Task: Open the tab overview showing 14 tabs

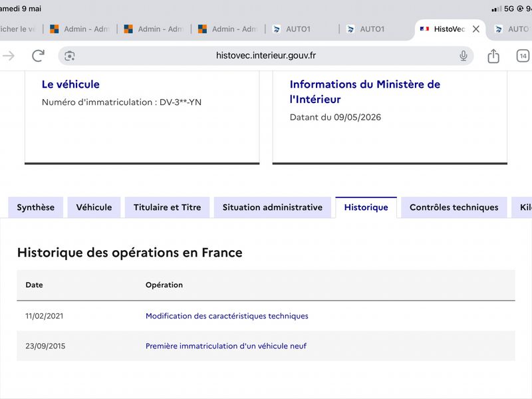Action: pos(523,56)
